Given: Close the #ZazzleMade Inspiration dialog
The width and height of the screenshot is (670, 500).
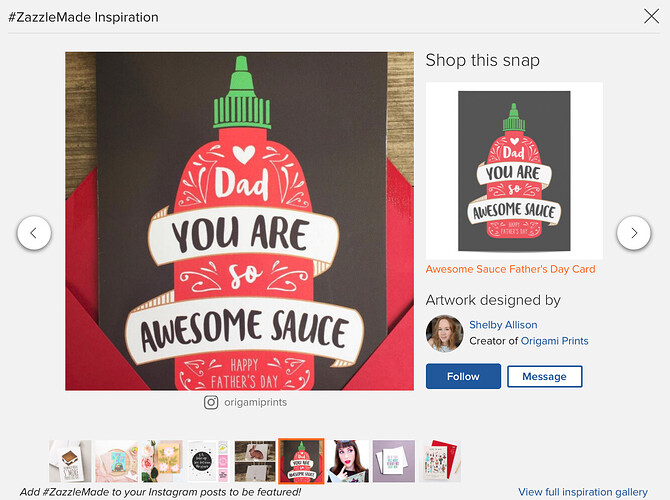Looking at the screenshot, I should tap(651, 17).
